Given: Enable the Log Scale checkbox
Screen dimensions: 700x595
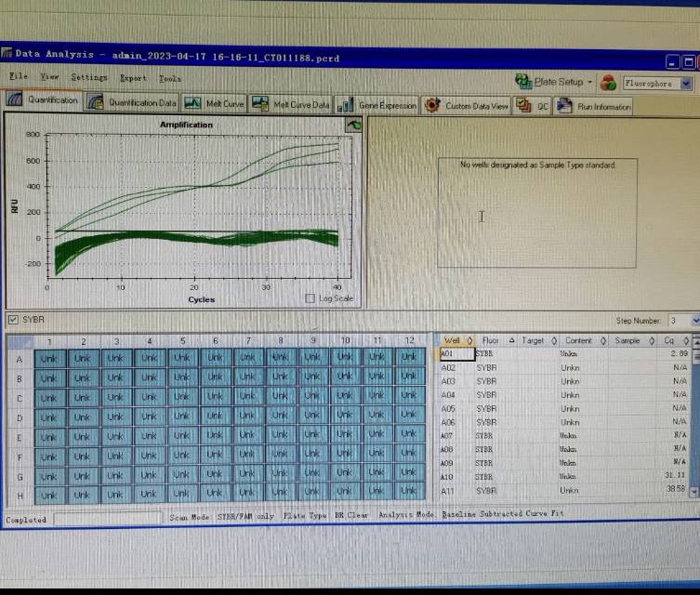Looking at the screenshot, I should point(310,298).
